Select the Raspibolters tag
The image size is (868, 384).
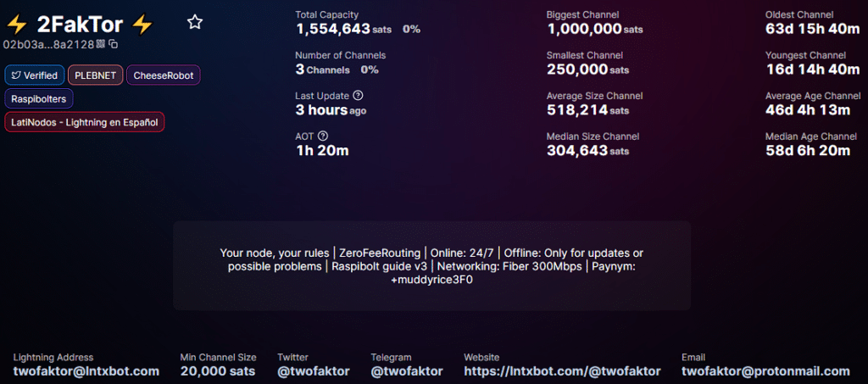(x=39, y=99)
